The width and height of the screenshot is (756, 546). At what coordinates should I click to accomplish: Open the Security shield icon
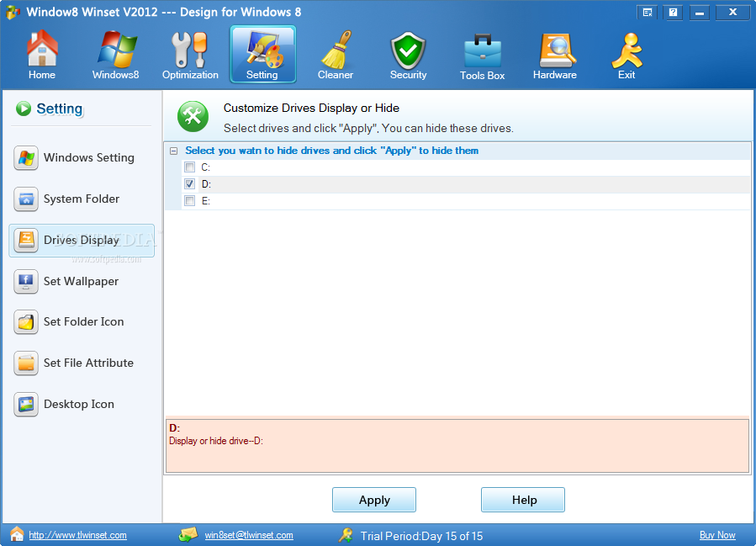tap(409, 50)
